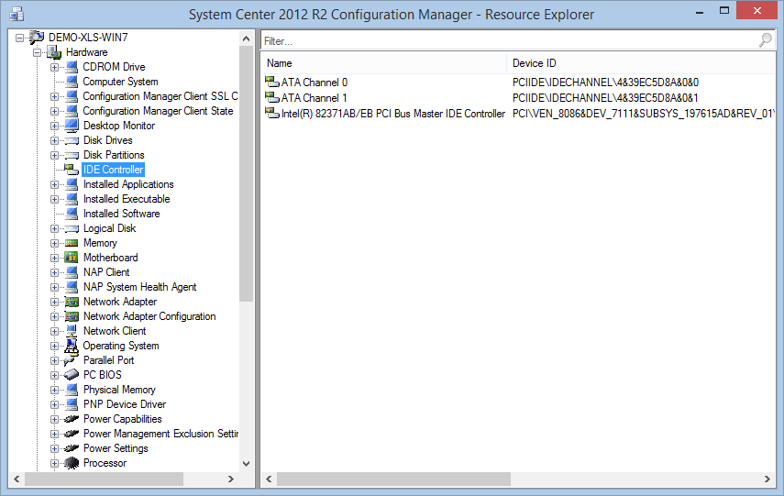
Task: Maximize the Resource Explorer window
Action: pos(724,10)
